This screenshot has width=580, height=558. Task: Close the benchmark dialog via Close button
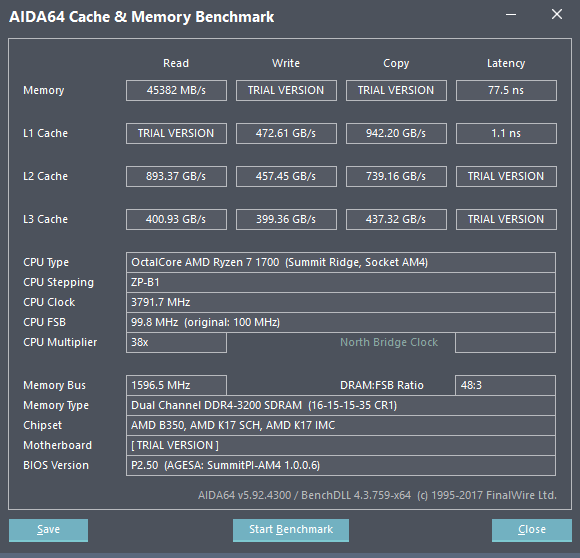click(532, 530)
